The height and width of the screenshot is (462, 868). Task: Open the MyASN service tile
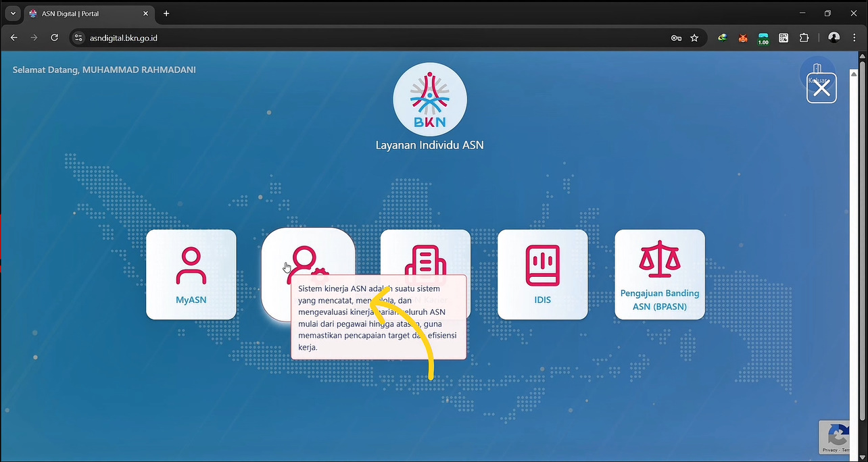(191, 274)
